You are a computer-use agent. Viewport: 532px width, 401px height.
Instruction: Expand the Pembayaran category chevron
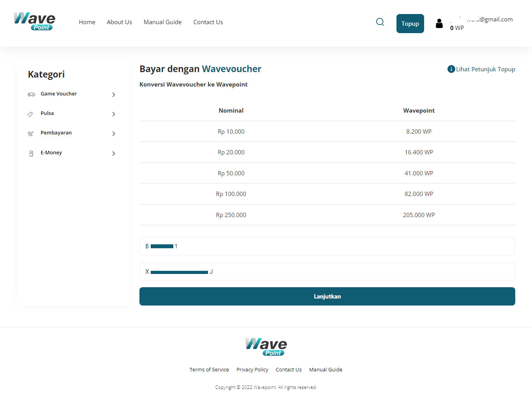click(x=114, y=134)
